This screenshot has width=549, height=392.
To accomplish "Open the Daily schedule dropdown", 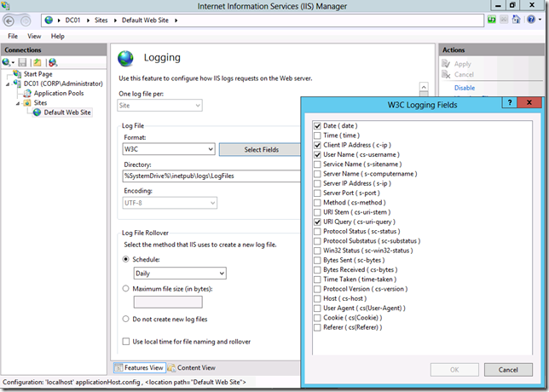I will [180, 274].
